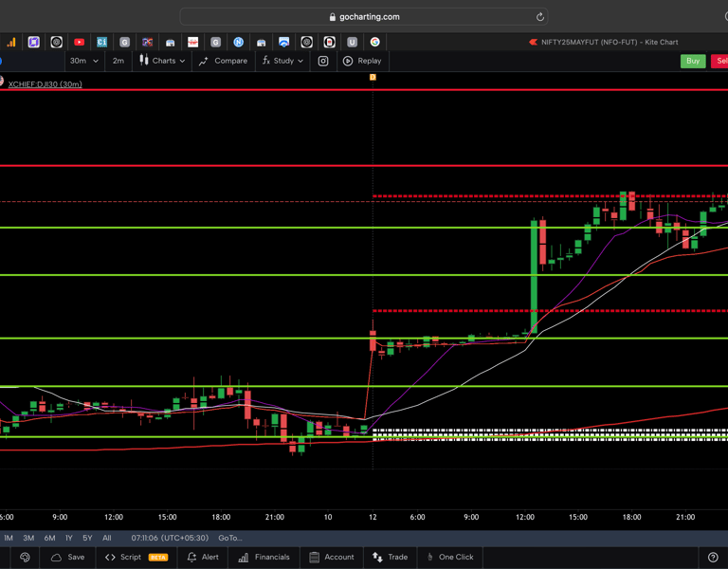Open the palette theme settings icon
The image size is (728, 569).
(25, 557)
